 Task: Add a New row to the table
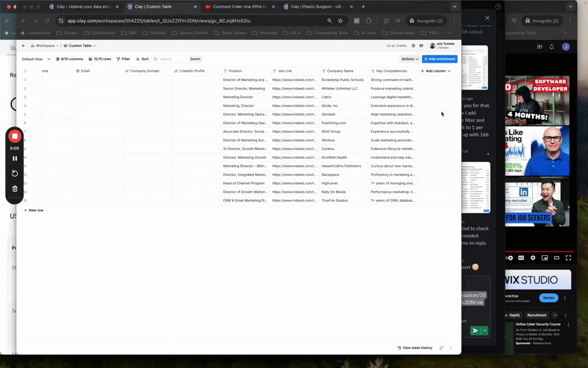pyautogui.click(x=33, y=210)
